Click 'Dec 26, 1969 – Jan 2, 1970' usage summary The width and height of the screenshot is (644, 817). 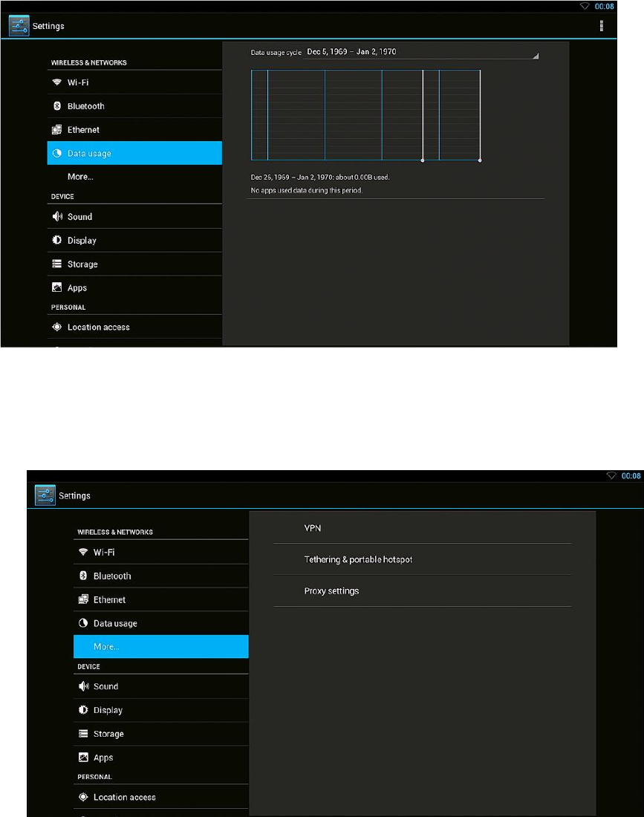(320, 178)
